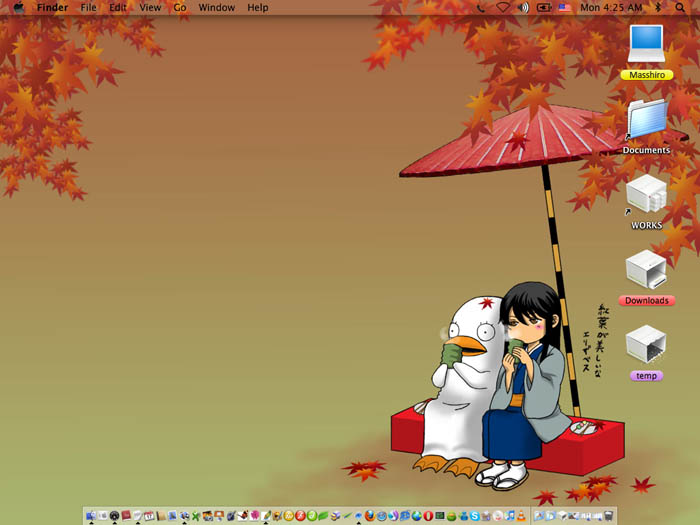Screen dimensions: 700x525
Task: Open the Go menu
Action: point(180,8)
